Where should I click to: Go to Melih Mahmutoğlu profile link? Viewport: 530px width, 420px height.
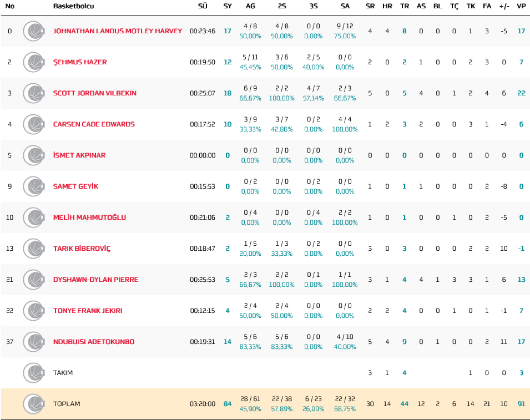click(89, 217)
